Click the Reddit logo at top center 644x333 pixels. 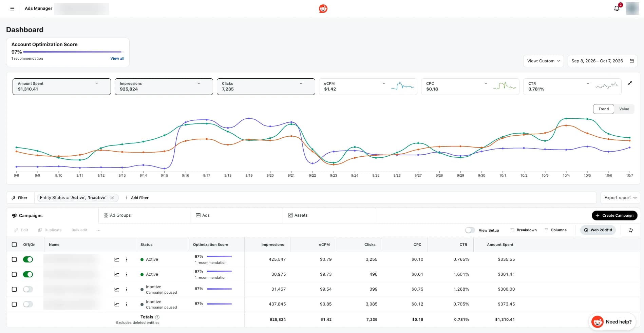(323, 8)
